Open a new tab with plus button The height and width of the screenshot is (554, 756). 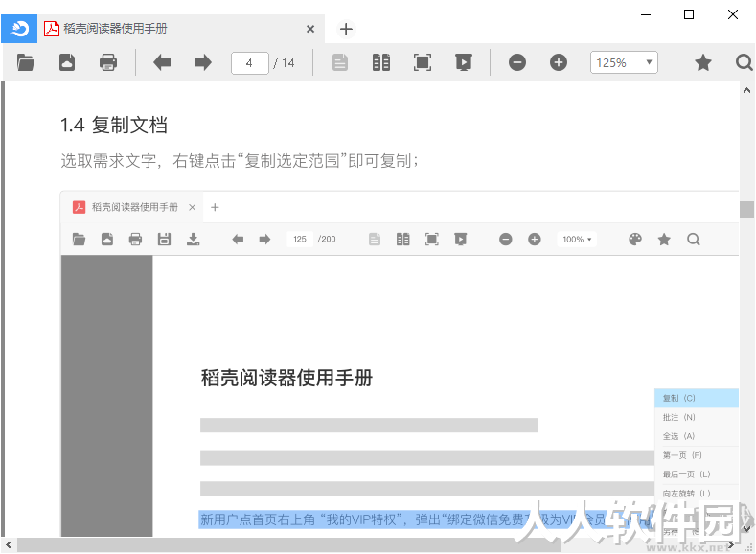pos(346,29)
